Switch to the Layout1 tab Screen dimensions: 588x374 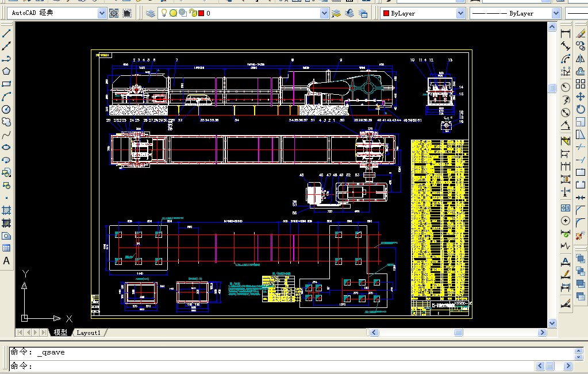tap(89, 333)
